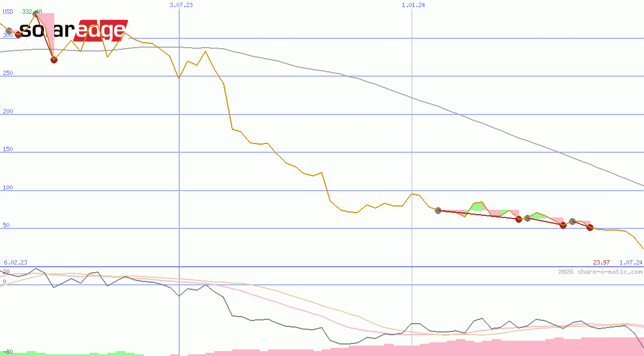This screenshot has width=644, height=356.
Task: Click the gray marker at the 332.48 peak
Action: point(36,14)
